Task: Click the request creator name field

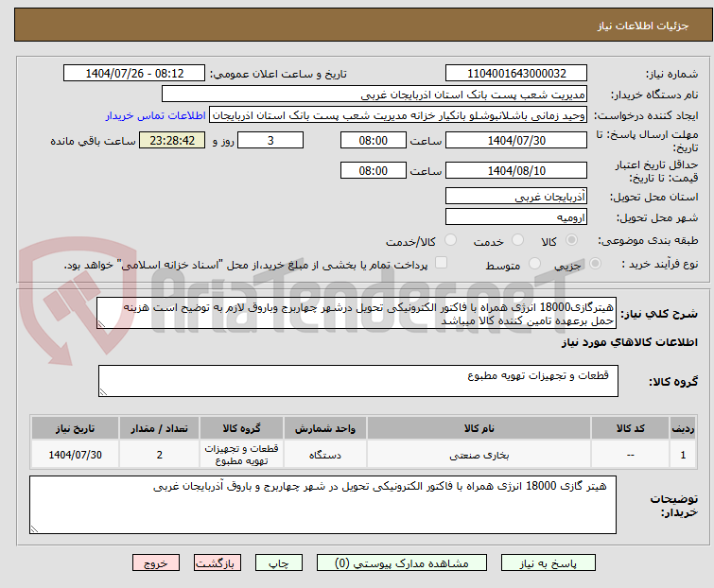Action: click(x=398, y=115)
